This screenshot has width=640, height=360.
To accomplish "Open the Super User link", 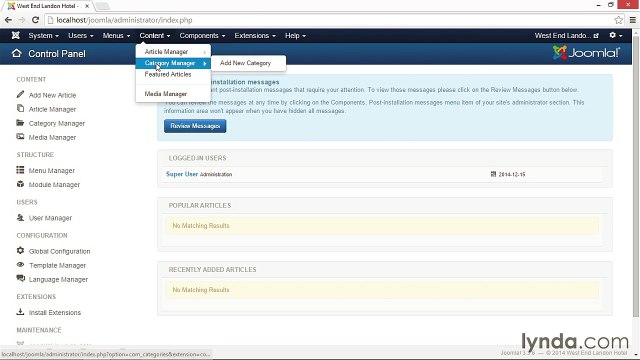I will click(x=182, y=174).
